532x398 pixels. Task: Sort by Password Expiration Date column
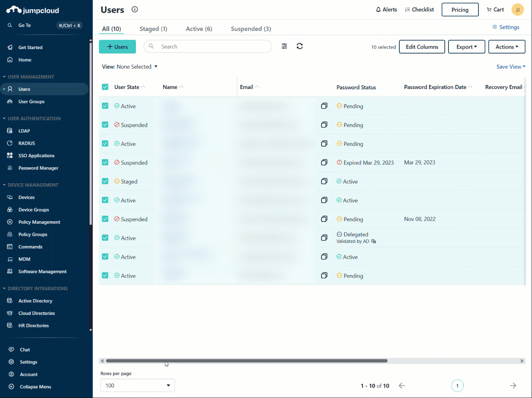[x=438, y=87]
